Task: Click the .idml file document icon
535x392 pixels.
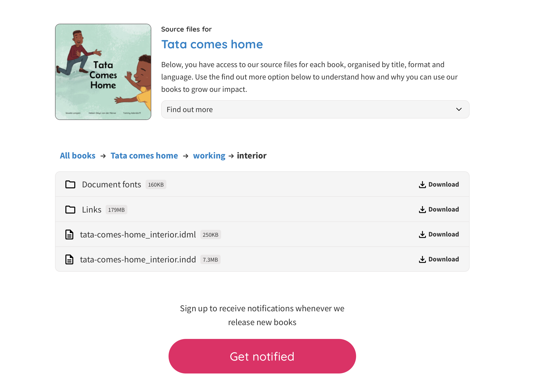Action: pyautogui.click(x=69, y=235)
